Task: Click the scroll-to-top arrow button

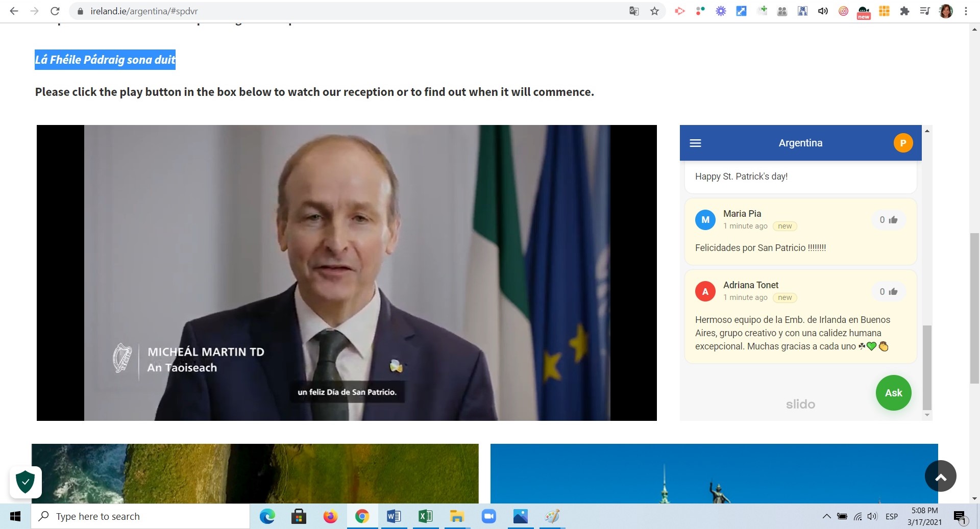Action: (940, 476)
